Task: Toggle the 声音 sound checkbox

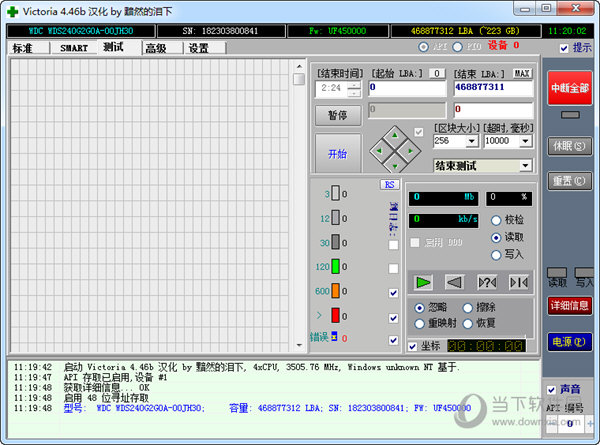Action: 552,389
